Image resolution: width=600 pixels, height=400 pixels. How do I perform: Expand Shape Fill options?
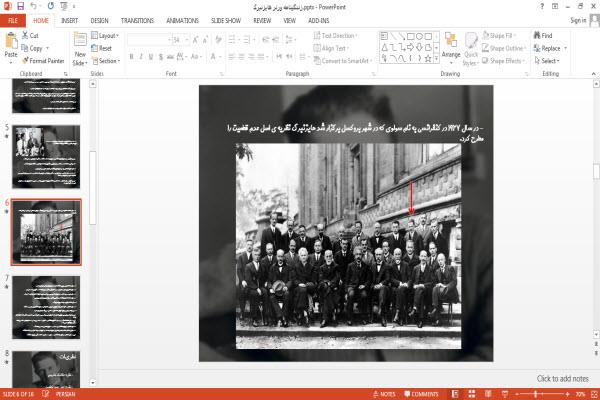499,35
